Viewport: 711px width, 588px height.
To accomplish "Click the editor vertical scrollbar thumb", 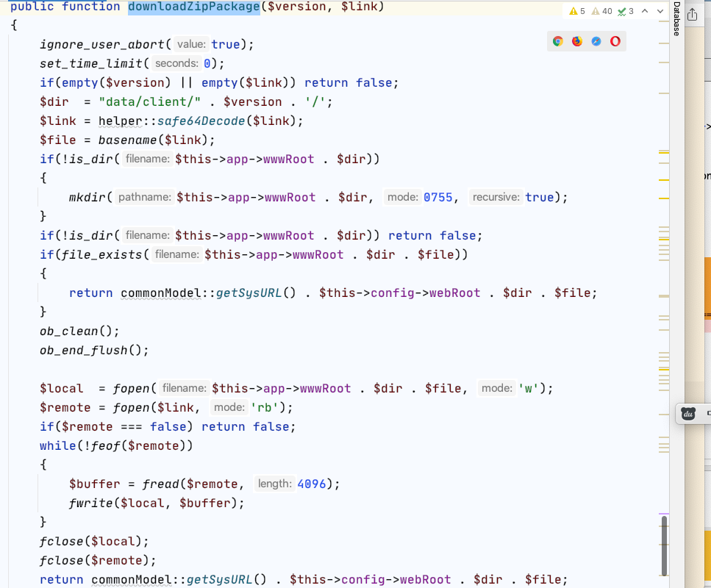I will click(x=664, y=546).
